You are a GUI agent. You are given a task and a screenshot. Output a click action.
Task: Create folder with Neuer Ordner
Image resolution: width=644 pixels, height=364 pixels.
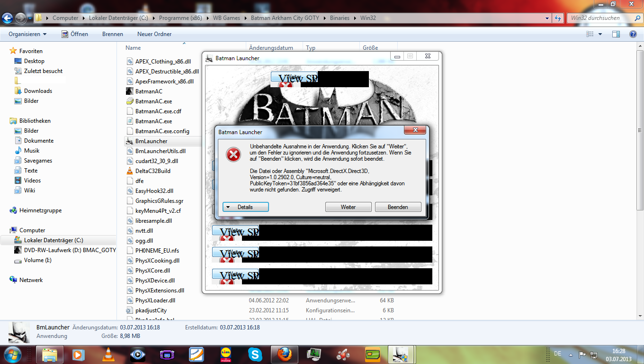coord(154,34)
